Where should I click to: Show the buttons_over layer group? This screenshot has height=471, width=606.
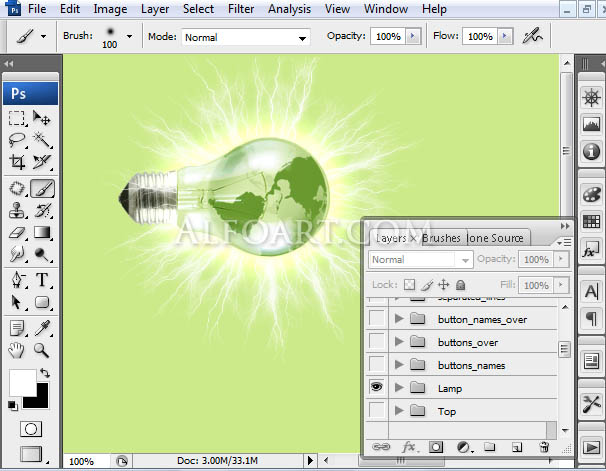377,341
